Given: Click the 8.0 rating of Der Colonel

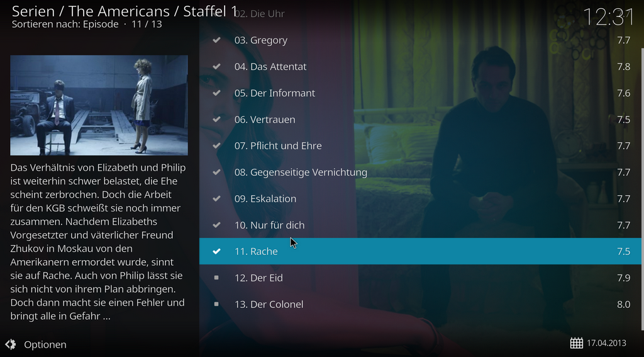Looking at the screenshot, I should point(623,304).
